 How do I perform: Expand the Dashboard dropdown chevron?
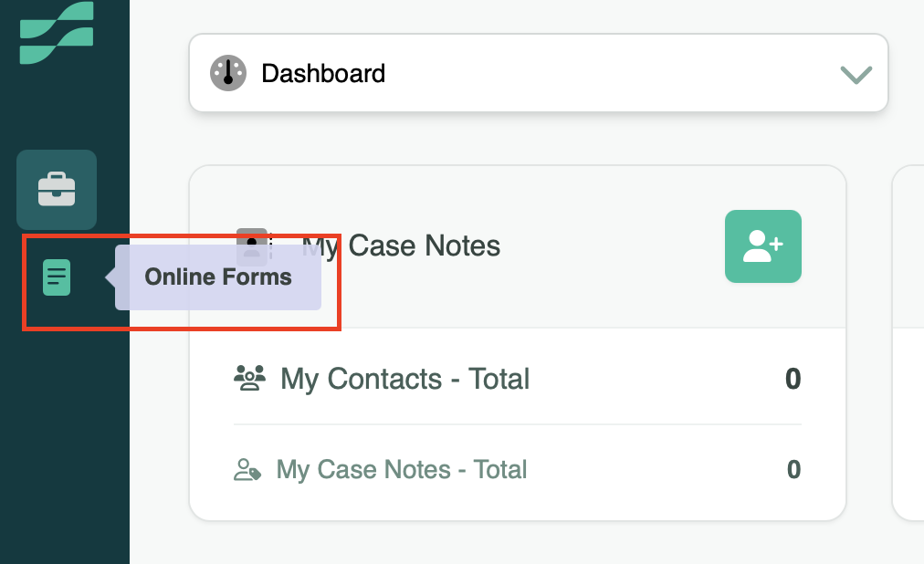point(856,74)
